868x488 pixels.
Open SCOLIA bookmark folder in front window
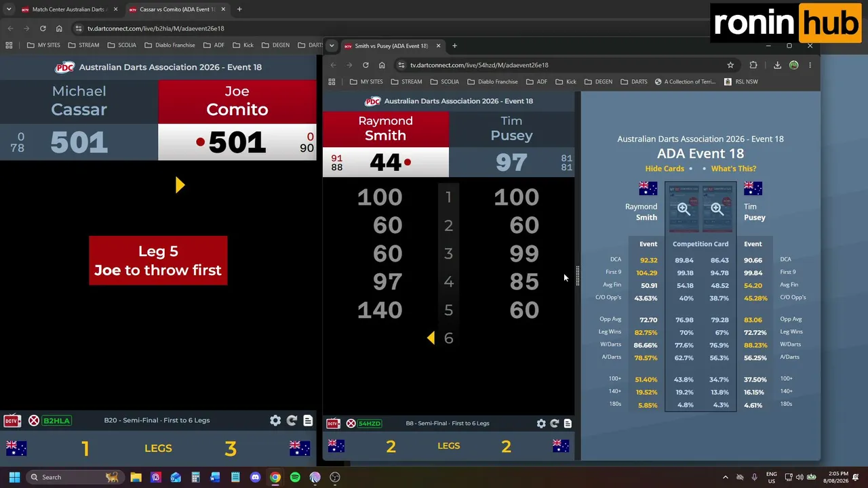click(444, 82)
